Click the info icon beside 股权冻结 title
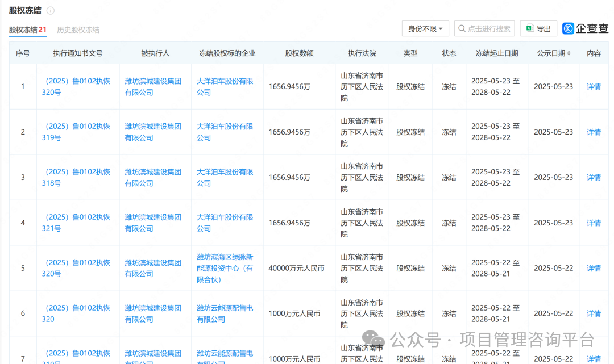Viewport: 614px width, 364px height. coord(51,11)
